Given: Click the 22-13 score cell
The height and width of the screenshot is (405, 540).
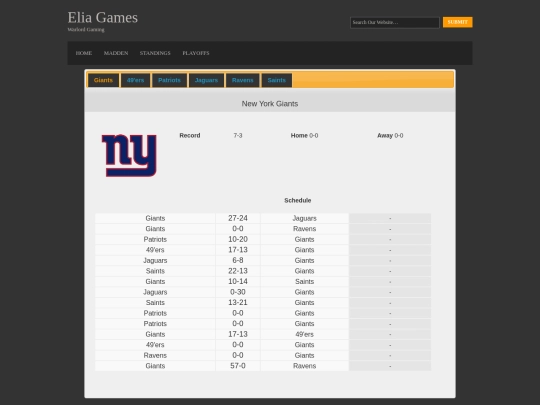Looking at the screenshot, I should click(238, 271).
